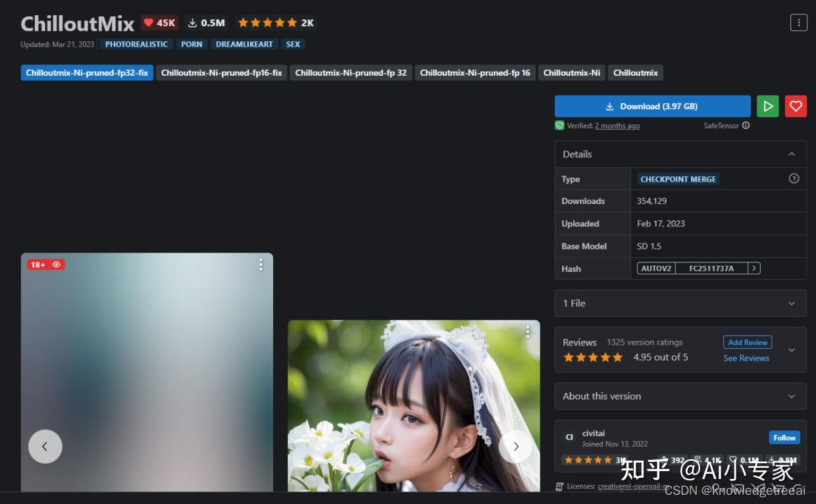Click the fifth star in Reviews rating
The height and width of the screenshot is (504, 816).
point(617,357)
